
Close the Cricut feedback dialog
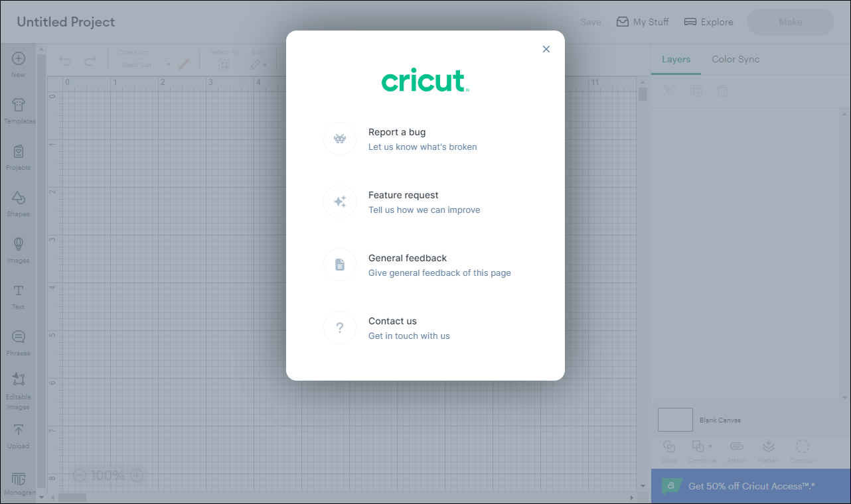546,49
